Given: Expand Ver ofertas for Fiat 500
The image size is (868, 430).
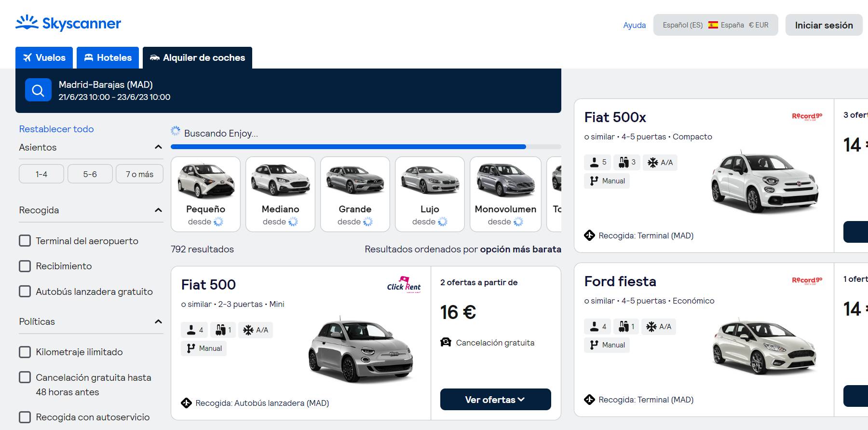Looking at the screenshot, I should click(495, 400).
